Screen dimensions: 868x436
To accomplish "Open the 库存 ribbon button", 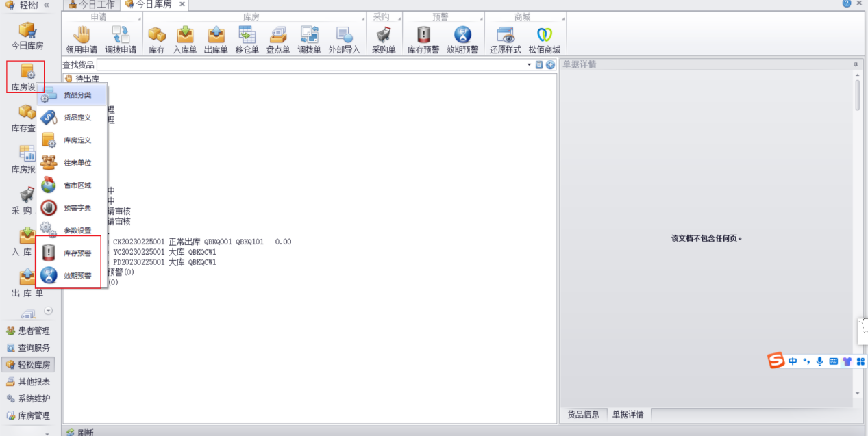I will 157,40.
